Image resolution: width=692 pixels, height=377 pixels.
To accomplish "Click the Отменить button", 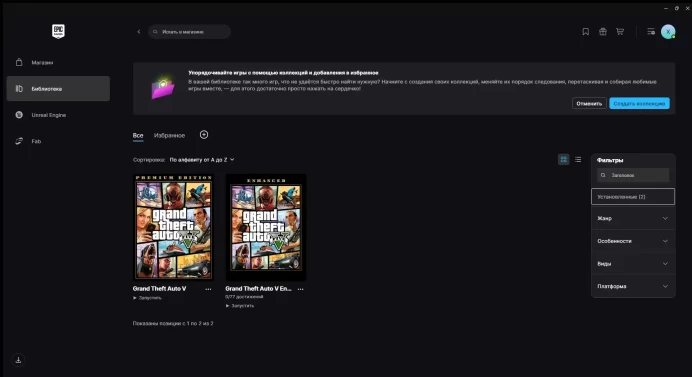I will [589, 103].
